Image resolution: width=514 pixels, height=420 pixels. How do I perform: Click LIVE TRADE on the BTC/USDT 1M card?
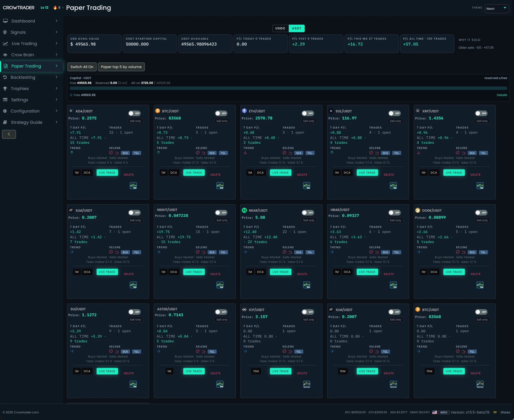click(194, 173)
